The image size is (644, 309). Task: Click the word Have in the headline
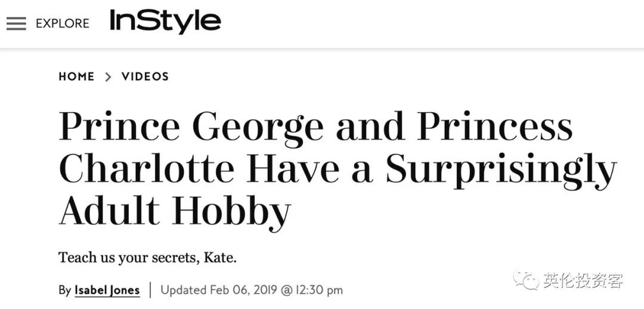pos(292,168)
